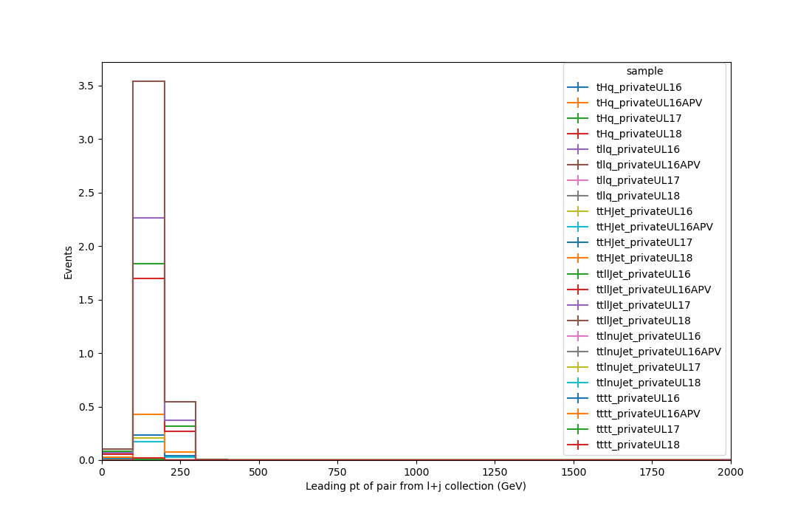Click ttllJet_privateUL16APV legend label

(653, 290)
